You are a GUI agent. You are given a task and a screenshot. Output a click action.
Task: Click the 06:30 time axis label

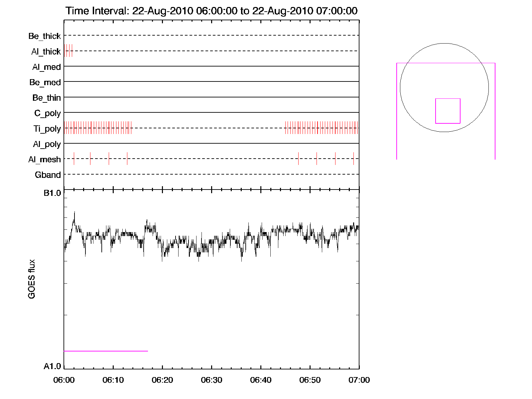(x=211, y=380)
